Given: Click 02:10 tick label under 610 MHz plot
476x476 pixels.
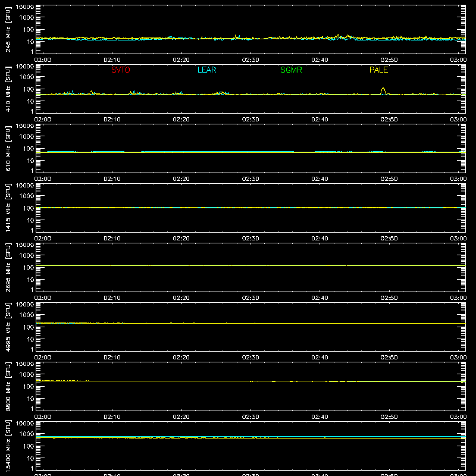Looking at the screenshot, I should 112,179.
